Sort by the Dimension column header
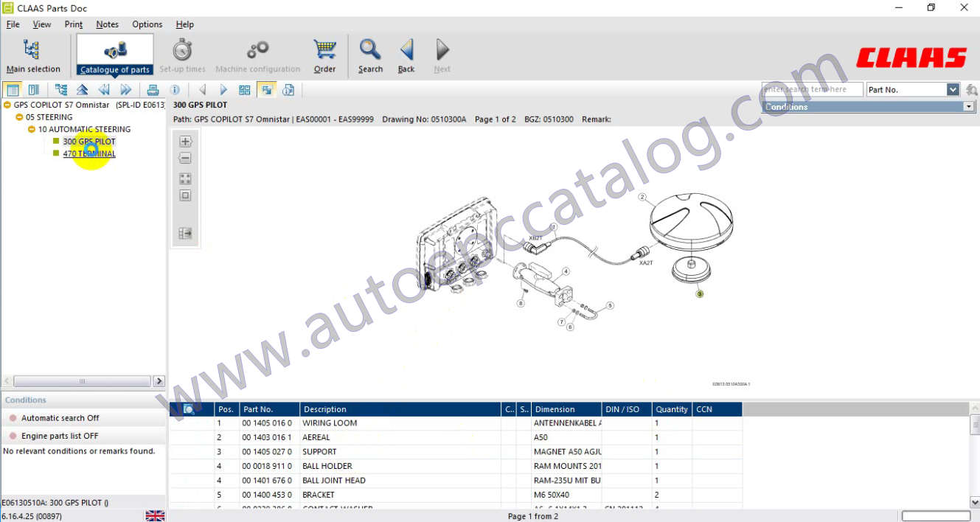980x522 pixels. point(566,409)
